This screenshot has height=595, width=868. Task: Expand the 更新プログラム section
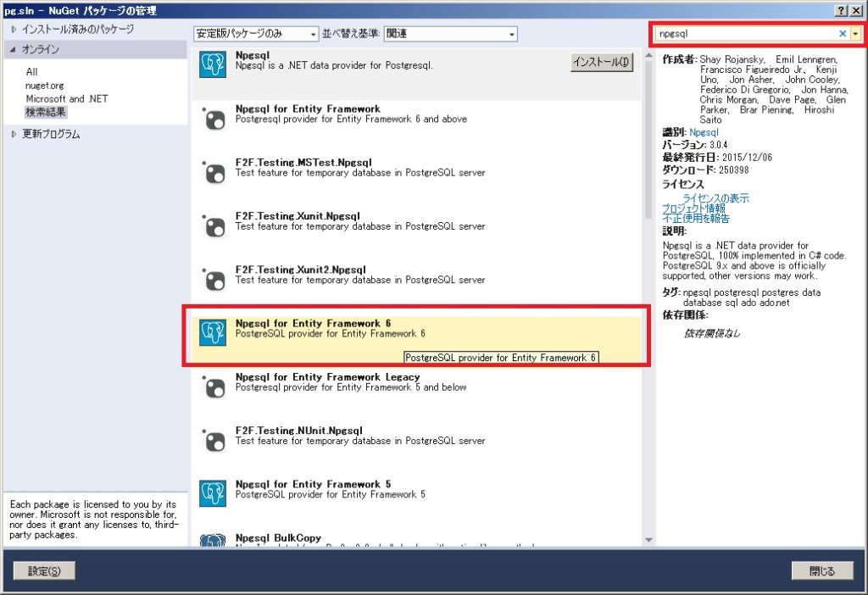click(x=14, y=134)
